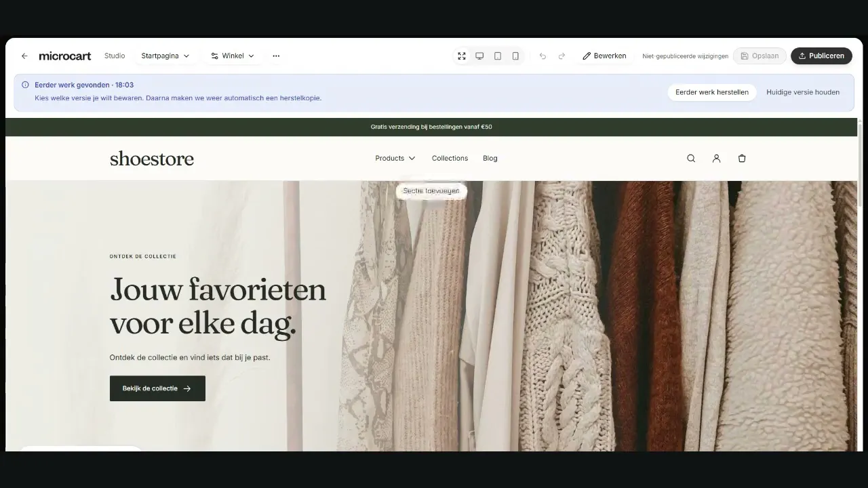Switch to desktop preview mode
Screen dimensions: 868x488
click(479, 56)
